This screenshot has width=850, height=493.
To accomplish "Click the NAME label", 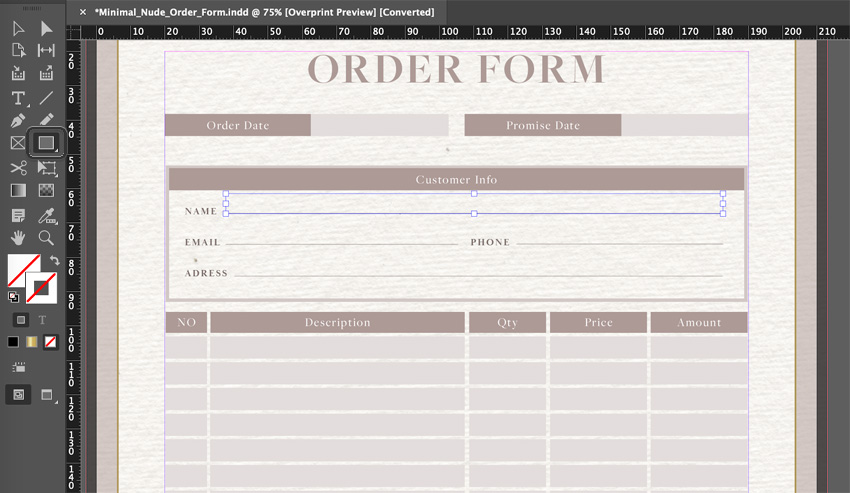I will [201, 212].
